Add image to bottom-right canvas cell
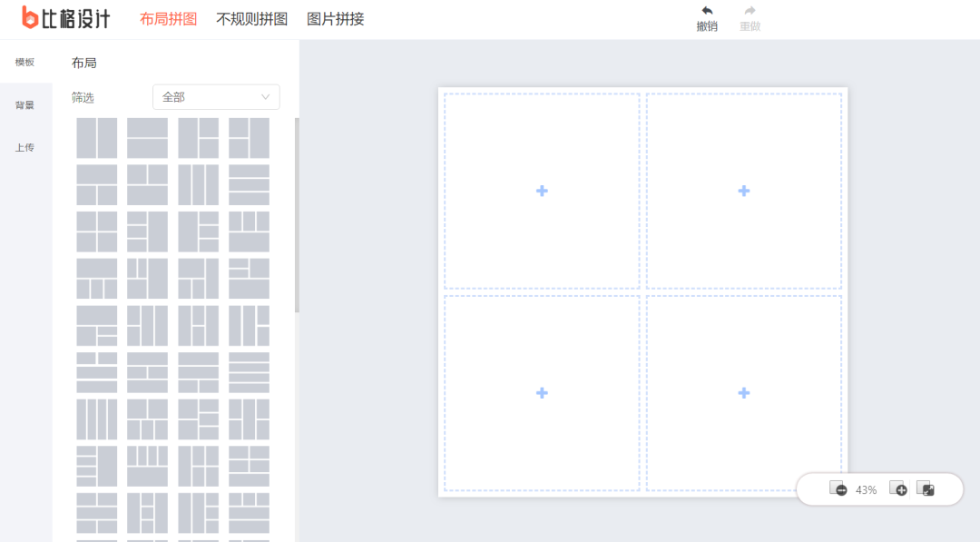This screenshot has width=980, height=542. click(744, 392)
